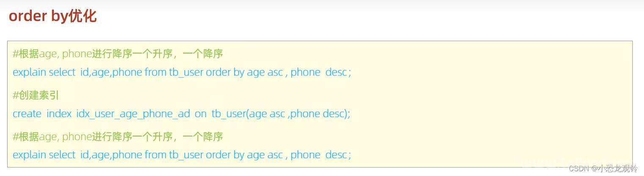Click "select" keyword in the last query

pyautogui.click(x=62, y=155)
